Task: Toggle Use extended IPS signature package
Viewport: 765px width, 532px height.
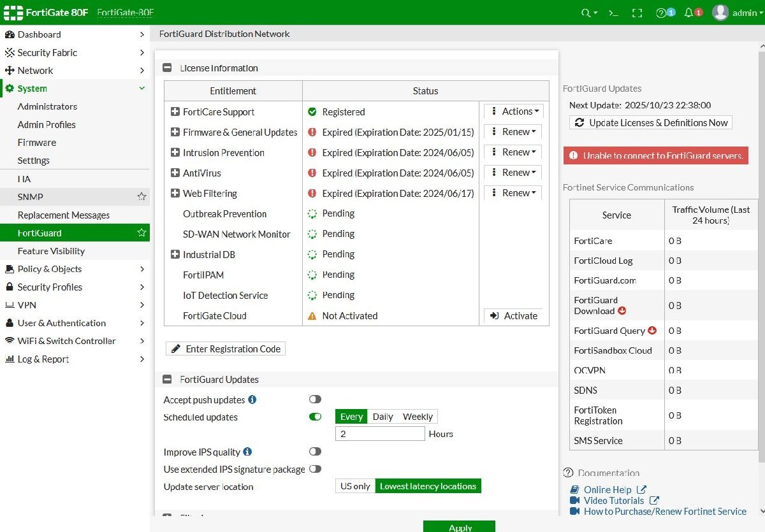Action: coord(315,469)
